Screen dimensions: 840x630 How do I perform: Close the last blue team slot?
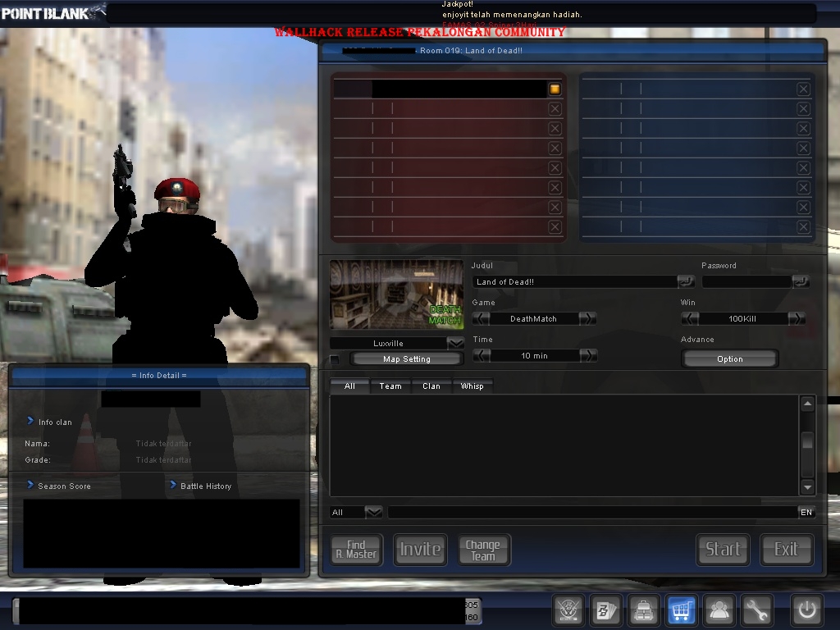coord(803,226)
